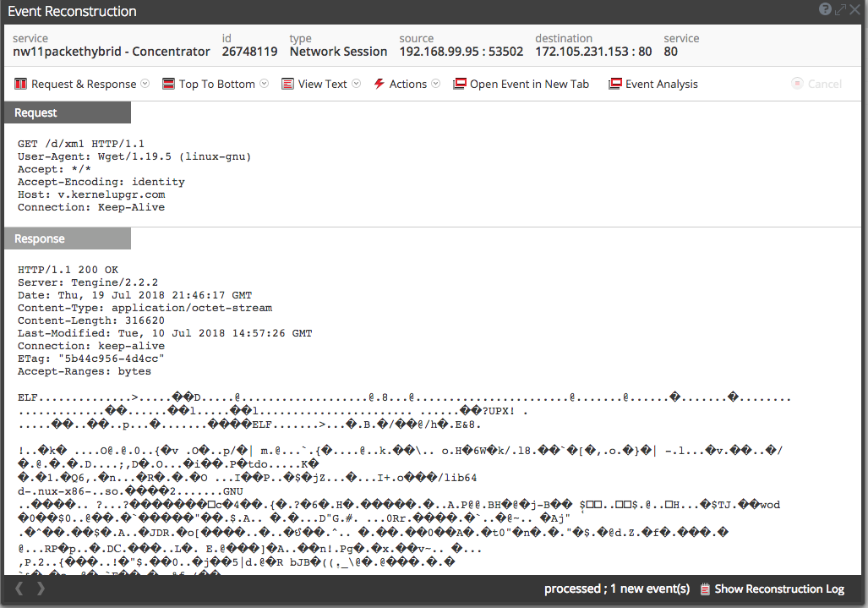Go to next event arrow
The height and width of the screenshot is (608, 868).
pyautogui.click(x=41, y=589)
